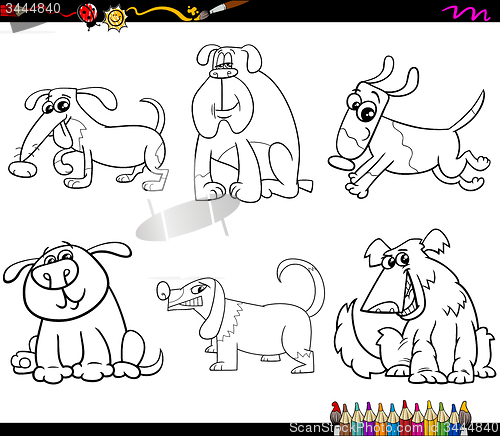Pick the red colored pencil
Viewport: 500px width, 436px height.
(405, 417)
